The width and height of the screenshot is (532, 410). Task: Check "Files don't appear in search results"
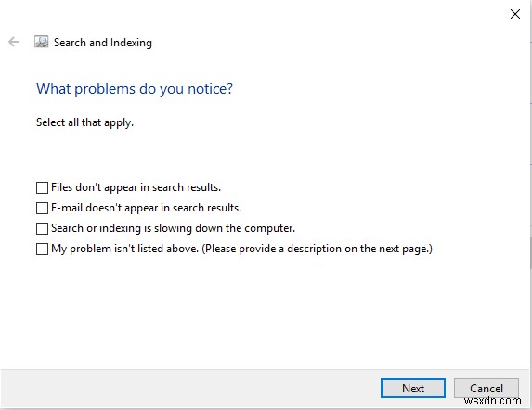coord(42,187)
